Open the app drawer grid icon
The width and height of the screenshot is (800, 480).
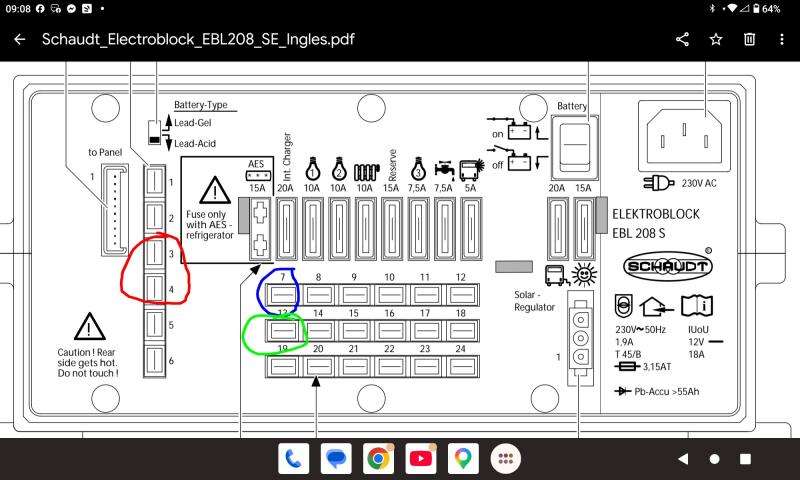(x=505, y=459)
